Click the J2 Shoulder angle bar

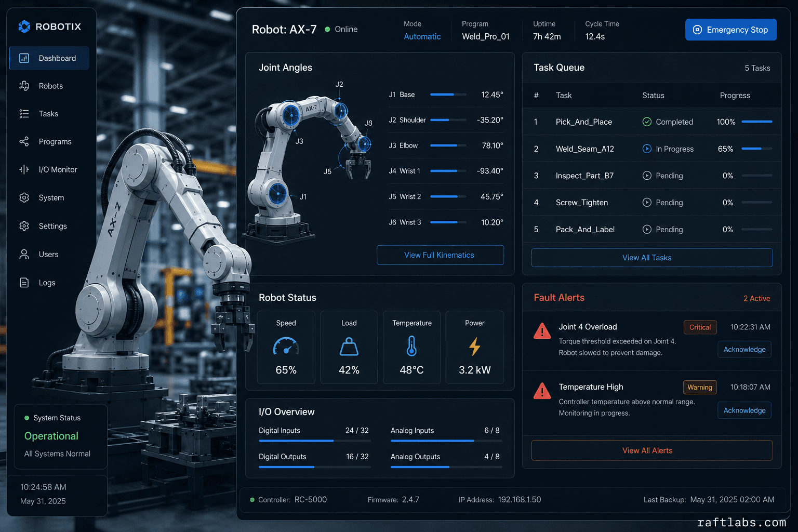coord(448,120)
